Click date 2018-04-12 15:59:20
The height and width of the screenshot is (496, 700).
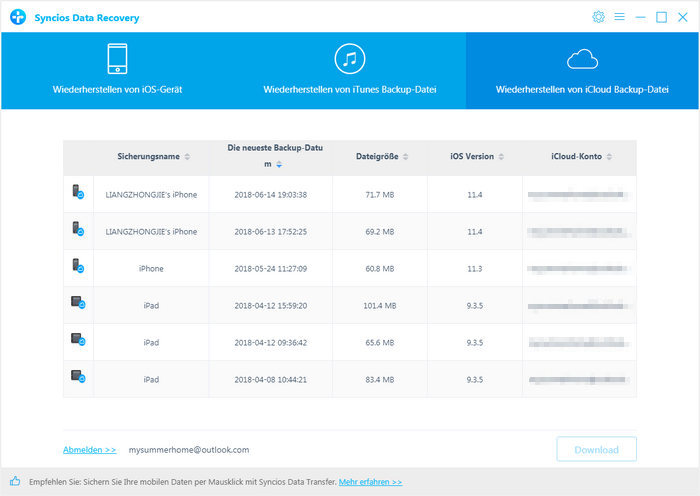click(x=271, y=306)
